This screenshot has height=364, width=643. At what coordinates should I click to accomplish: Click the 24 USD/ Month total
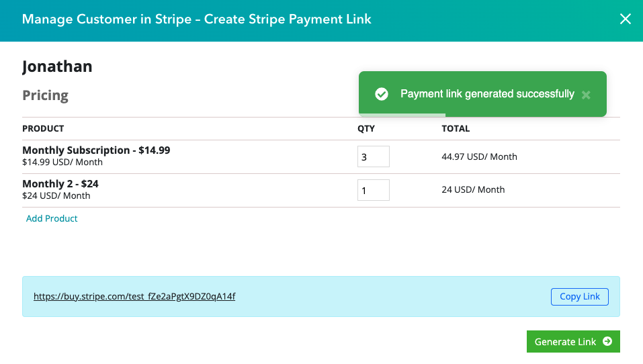pos(473,190)
